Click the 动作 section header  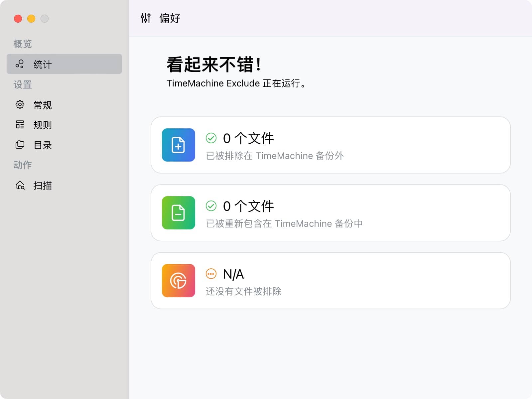(23, 165)
